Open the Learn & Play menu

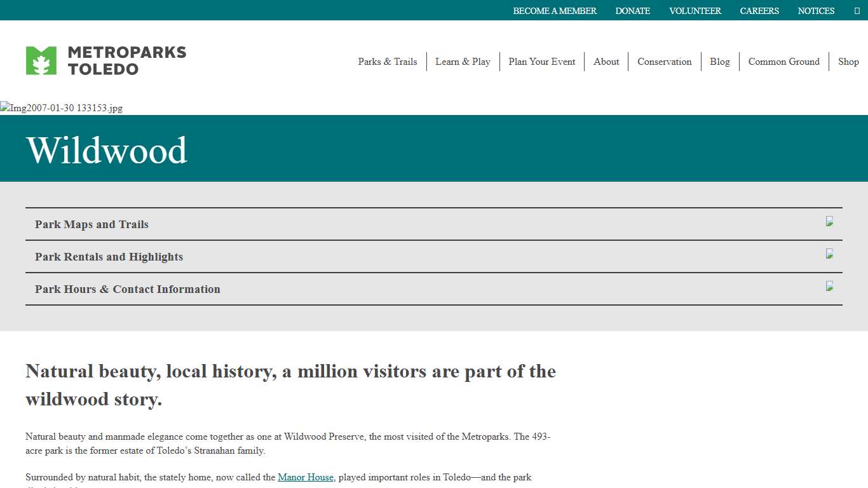[463, 62]
